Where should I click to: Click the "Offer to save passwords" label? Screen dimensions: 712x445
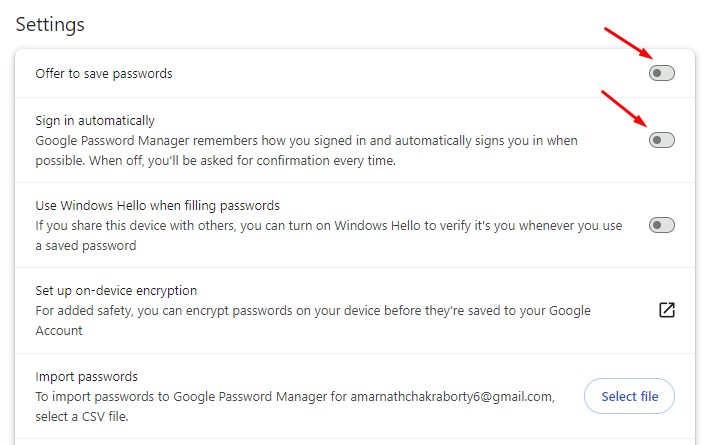104,74
